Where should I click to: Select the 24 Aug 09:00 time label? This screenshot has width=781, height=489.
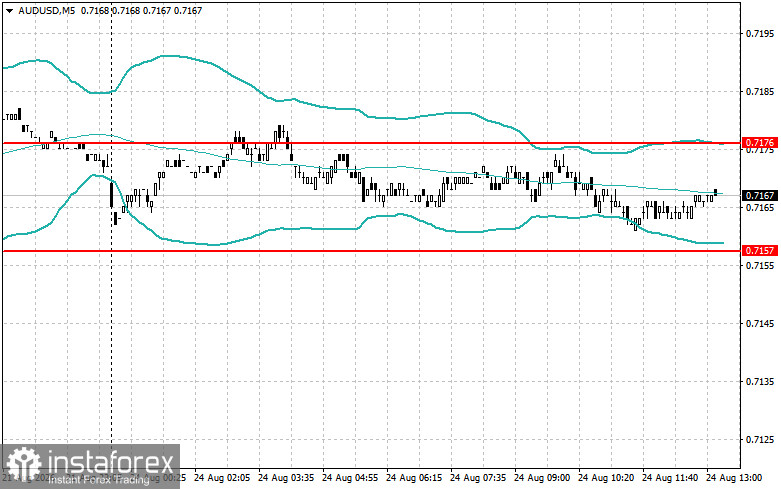pos(542,478)
